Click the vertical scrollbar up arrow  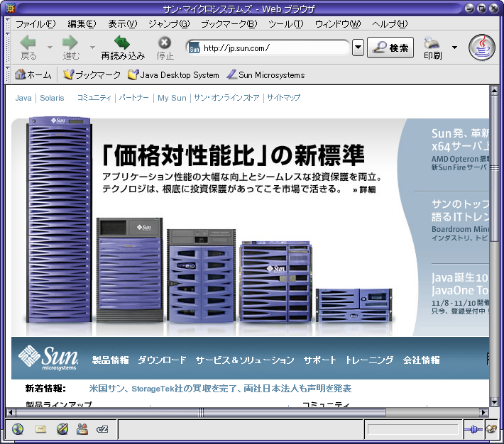494,91
